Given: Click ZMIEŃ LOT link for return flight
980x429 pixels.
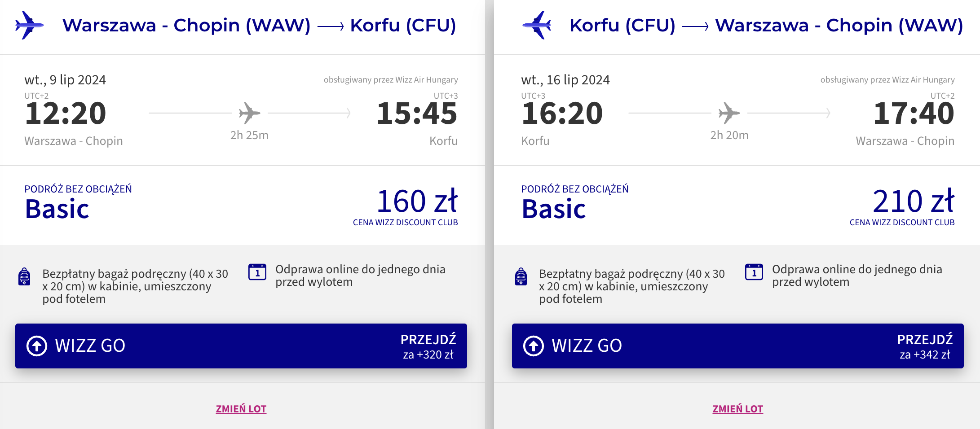Looking at the screenshot, I should [x=738, y=409].
